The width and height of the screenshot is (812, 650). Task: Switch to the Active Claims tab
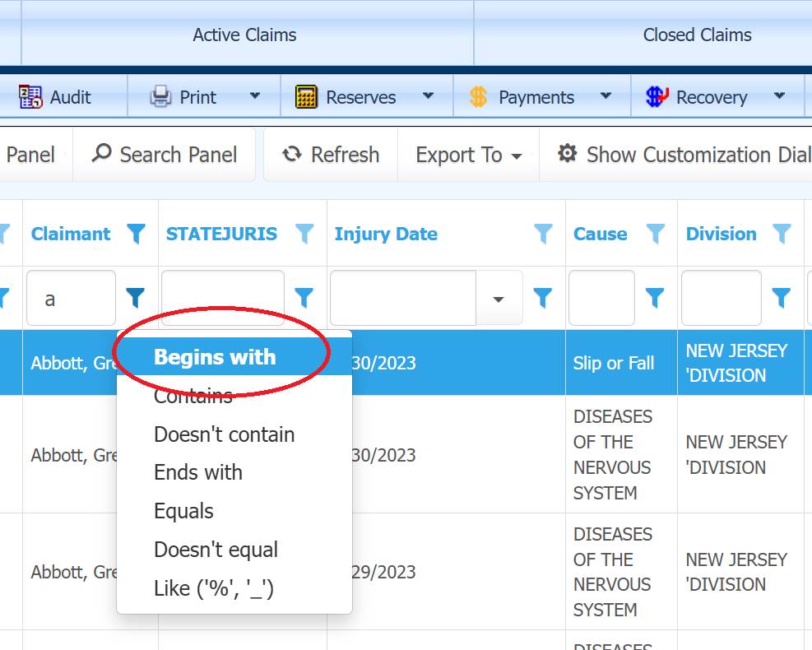(244, 35)
